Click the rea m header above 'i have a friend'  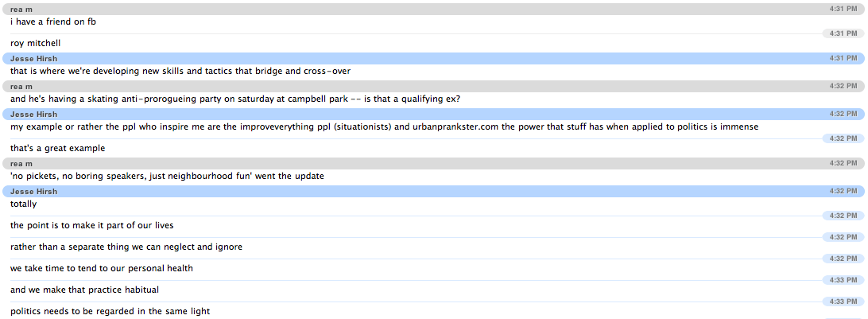point(21,8)
